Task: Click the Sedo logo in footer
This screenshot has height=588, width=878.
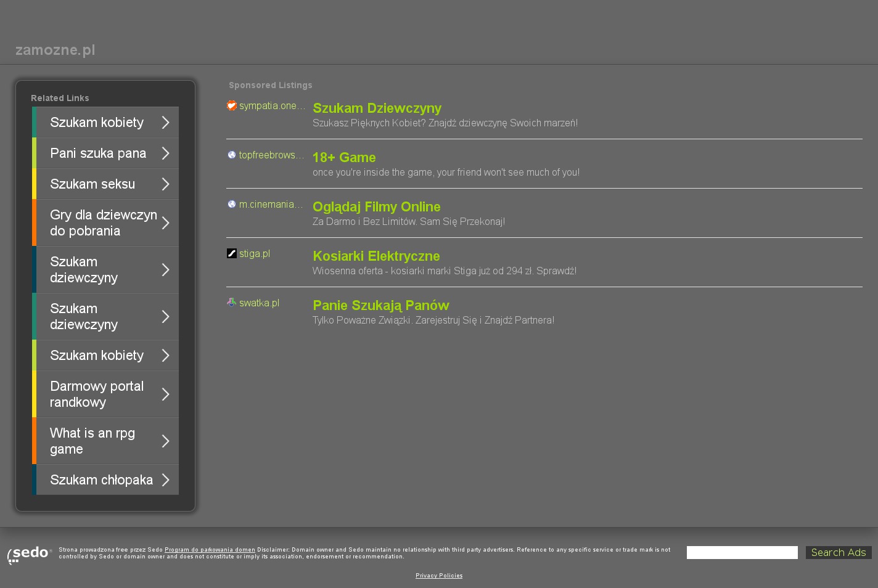Action: tap(29, 554)
